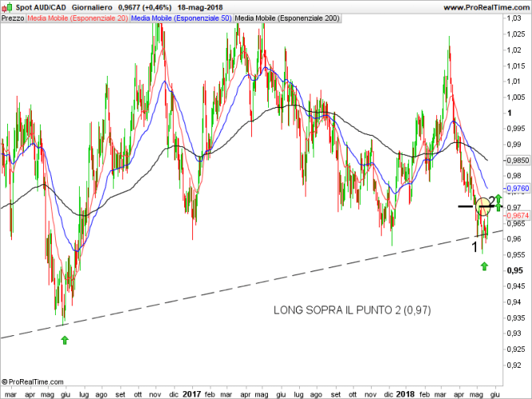The image size is (532, 399).
Task: Click the green arrow below the 2016 low
Action: (65, 340)
